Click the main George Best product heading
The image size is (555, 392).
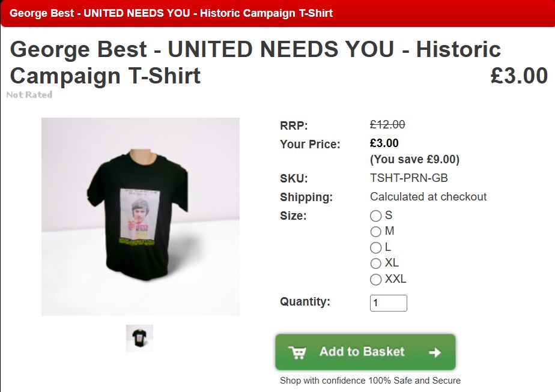[255, 62]
